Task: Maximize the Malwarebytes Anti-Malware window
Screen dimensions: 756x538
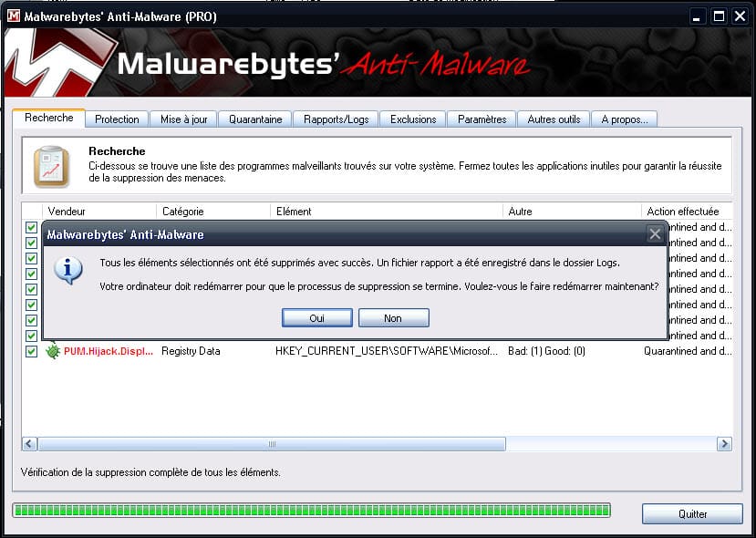Action: (x=719, y=17)
